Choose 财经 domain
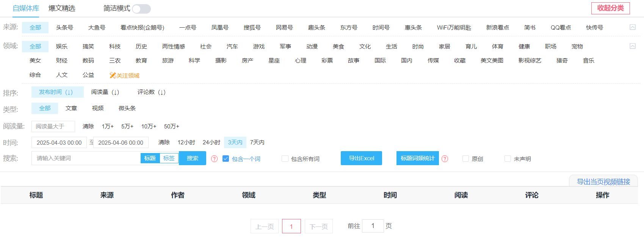This screenshot has width=644, height=250. click(61, 60)
